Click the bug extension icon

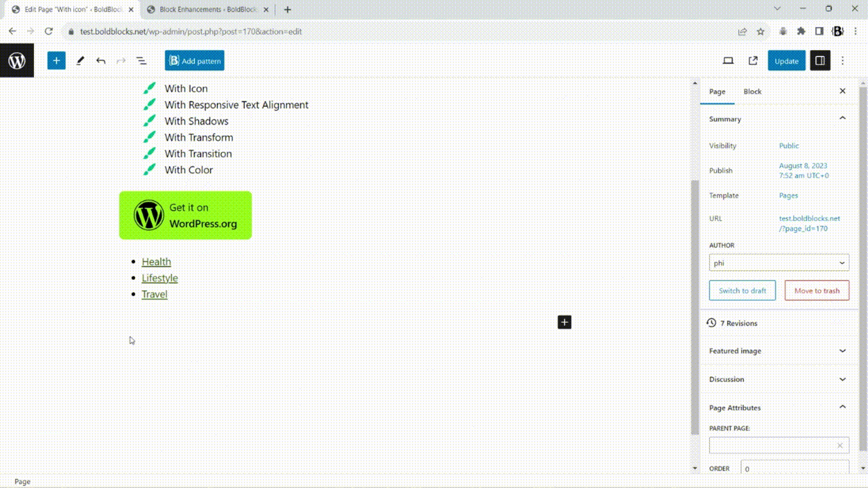(783, 31)
